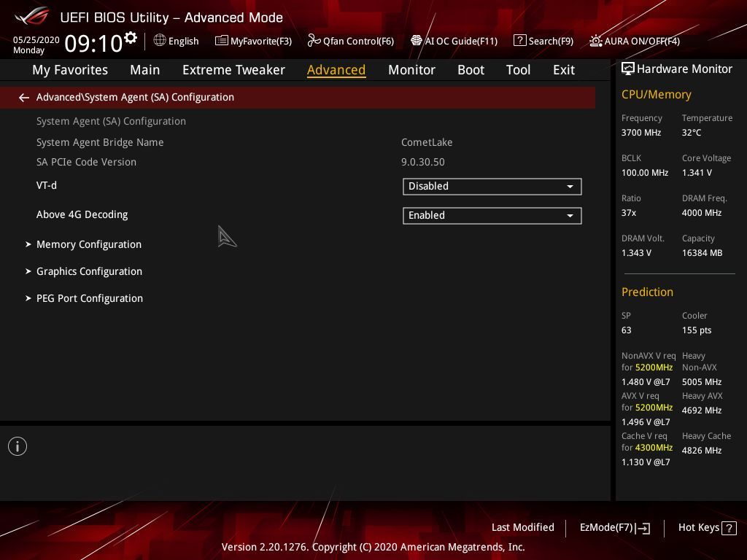This screenshot has width=747, height=560.
Task: Click the EzMode exit arrow icon
Action: 643,528
